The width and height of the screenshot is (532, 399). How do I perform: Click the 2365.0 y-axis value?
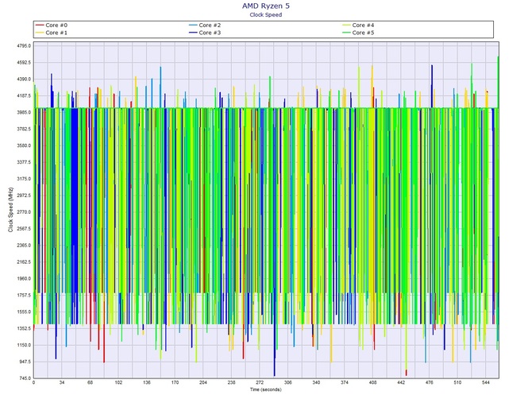(24, 245)
